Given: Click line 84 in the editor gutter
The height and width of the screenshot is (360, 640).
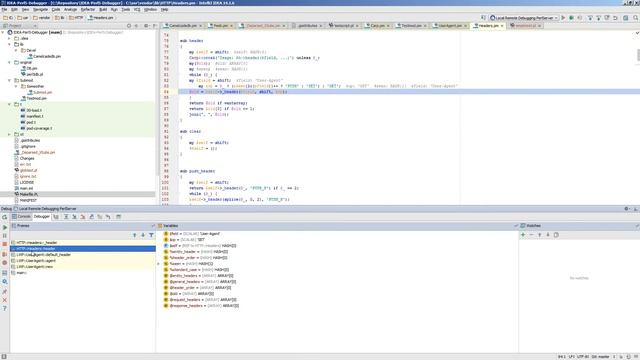Looking at the screenshot, I should pyautogui.click(x=166, y=92).
